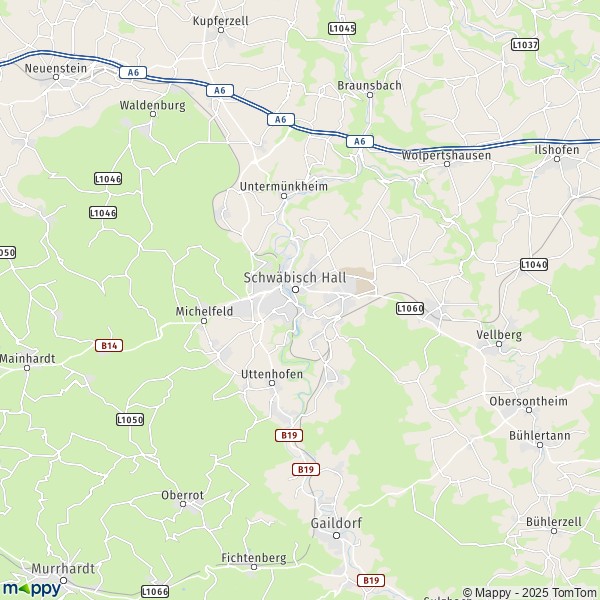Select the Obersontheim label
Image resolution: width=600 pixels, height=600 pixels.
pos(528,401)
